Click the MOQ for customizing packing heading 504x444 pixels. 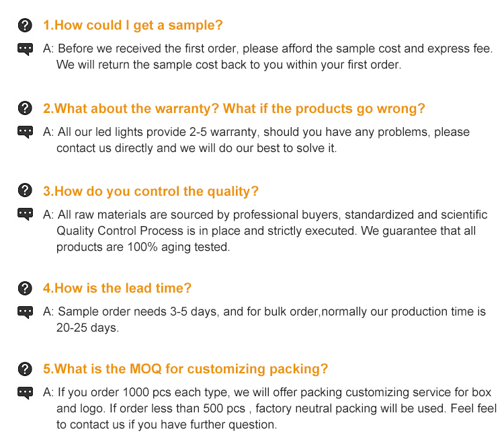185,369
